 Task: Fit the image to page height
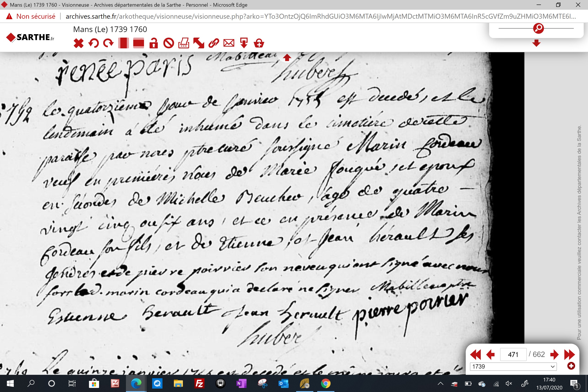[x=124, y=43]
